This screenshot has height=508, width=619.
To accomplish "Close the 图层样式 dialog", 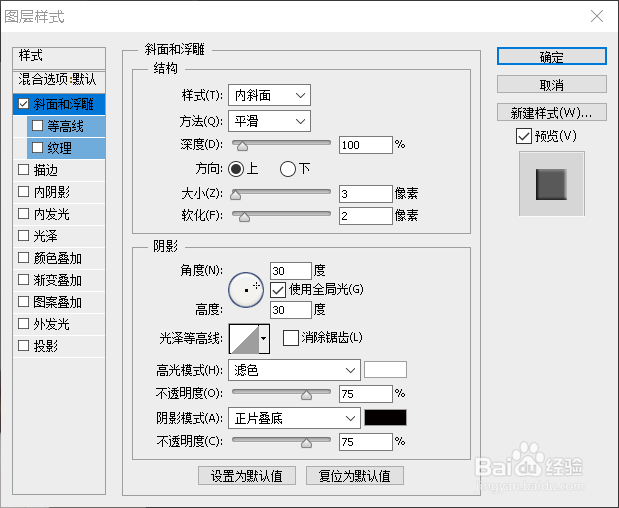I will click(596, 16).
